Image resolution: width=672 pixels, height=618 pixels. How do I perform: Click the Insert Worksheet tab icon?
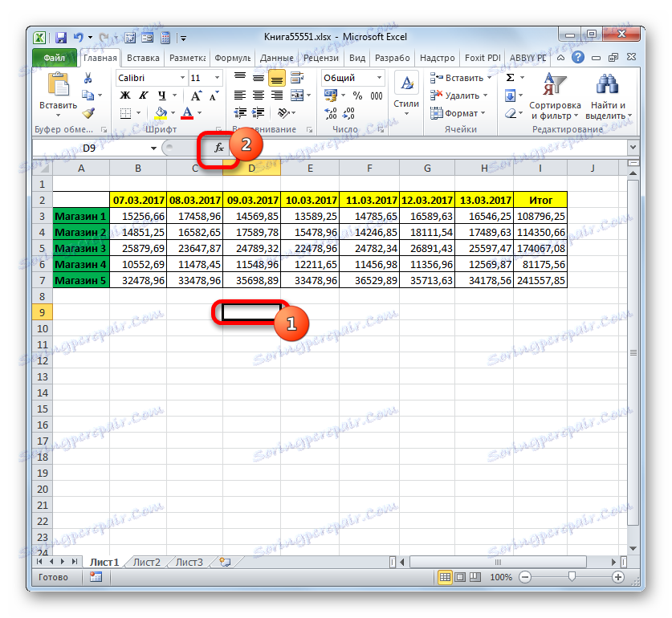[x=225, y=562]
